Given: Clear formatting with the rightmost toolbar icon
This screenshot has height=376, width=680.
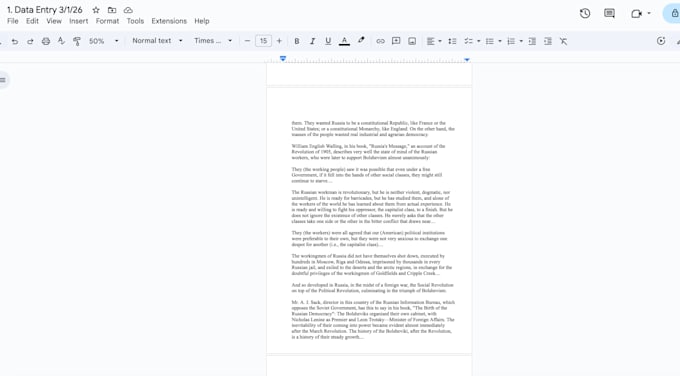Looking at the screenshot, I should click(563, 41).
